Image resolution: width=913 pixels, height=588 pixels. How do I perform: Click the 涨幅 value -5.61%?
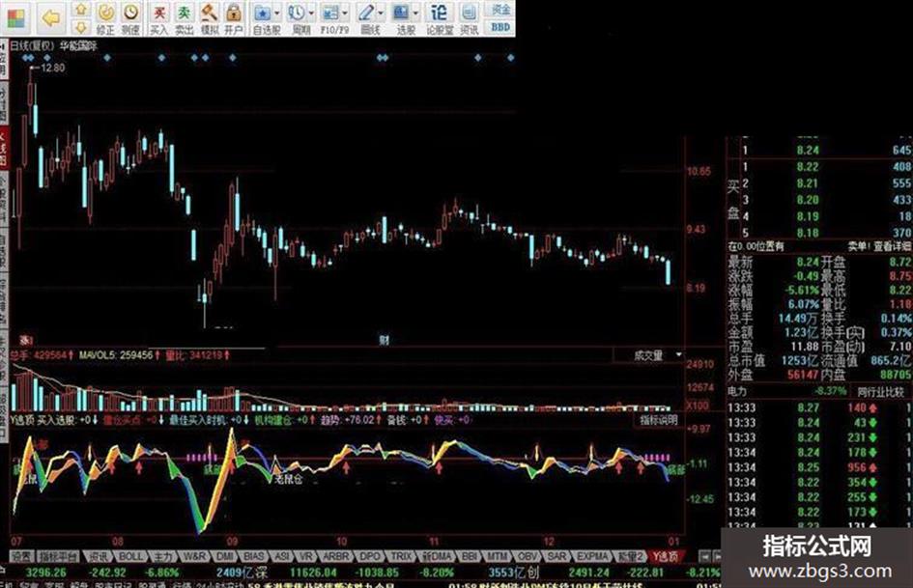(x=801, y=290)
